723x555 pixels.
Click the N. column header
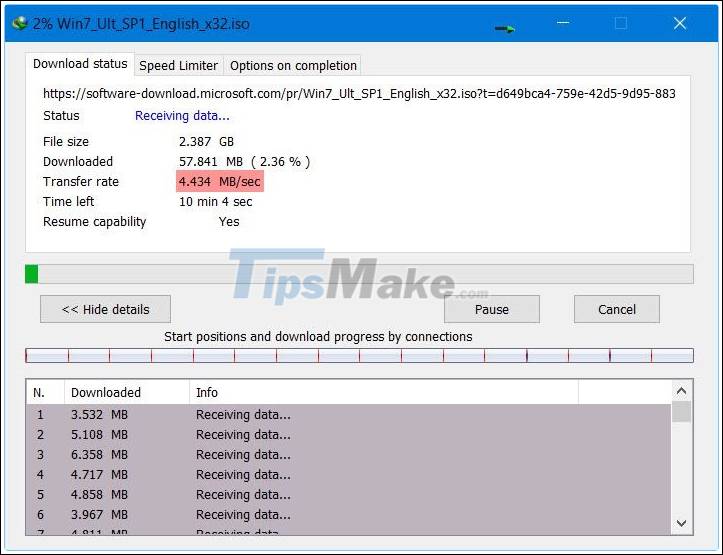pyautogui.click(x=45, y=392)
